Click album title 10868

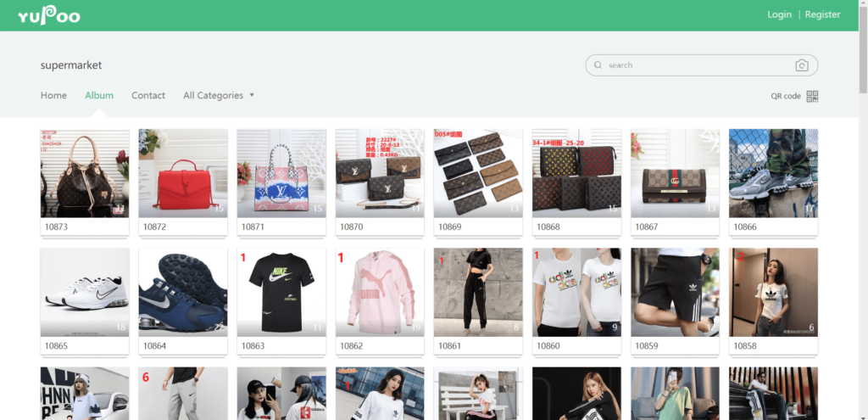[548, 227]
